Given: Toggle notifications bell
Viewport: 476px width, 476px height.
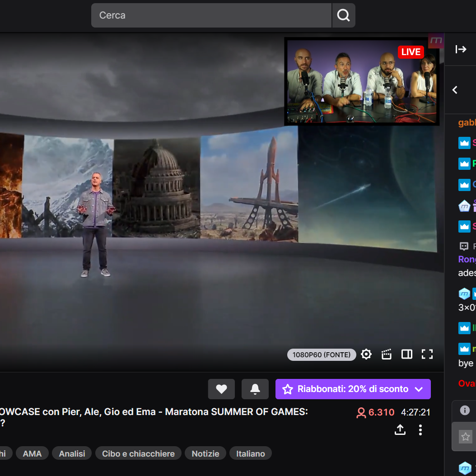Looking at the screenshot, I should 255,389.
